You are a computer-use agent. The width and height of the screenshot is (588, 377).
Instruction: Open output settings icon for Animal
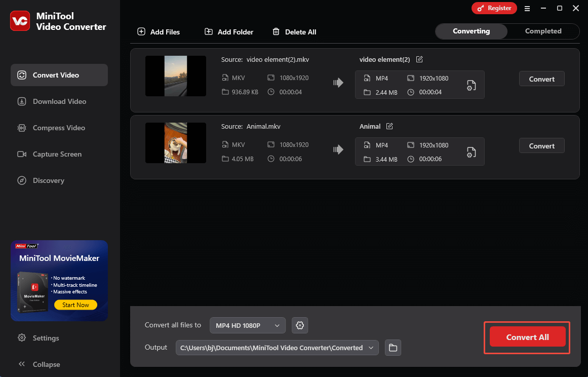click(x=472, y=152)
